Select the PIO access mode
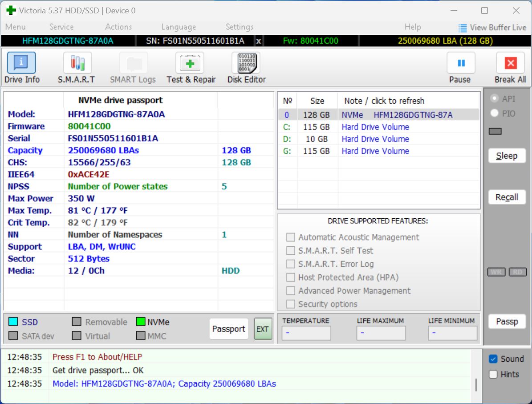This screenshot has width=532, height=404. click(494, 113)
